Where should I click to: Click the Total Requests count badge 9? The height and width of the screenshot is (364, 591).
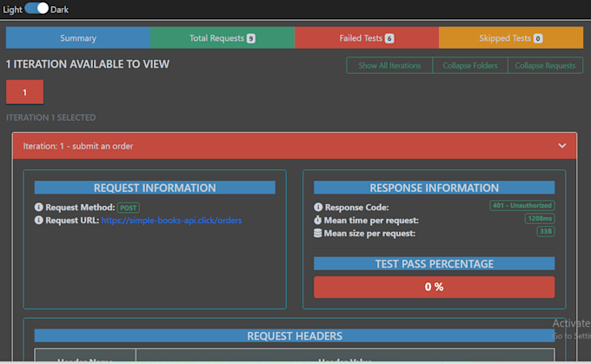[x=250, y=38]
